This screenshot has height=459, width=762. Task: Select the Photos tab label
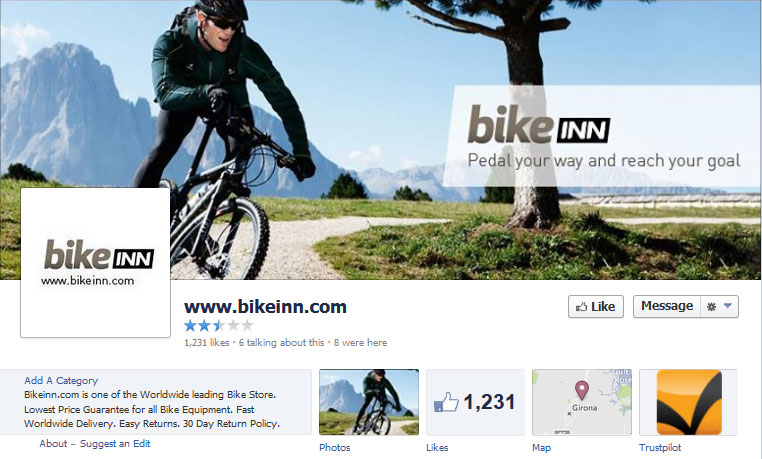click(334, 447)
